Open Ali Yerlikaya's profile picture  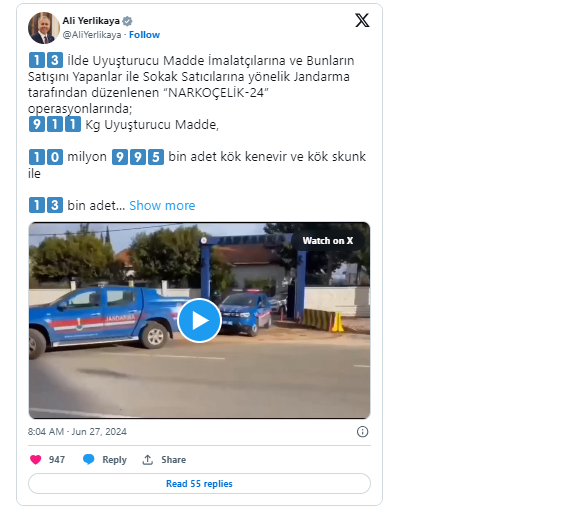pyautogui.click(x=44, y=28)
